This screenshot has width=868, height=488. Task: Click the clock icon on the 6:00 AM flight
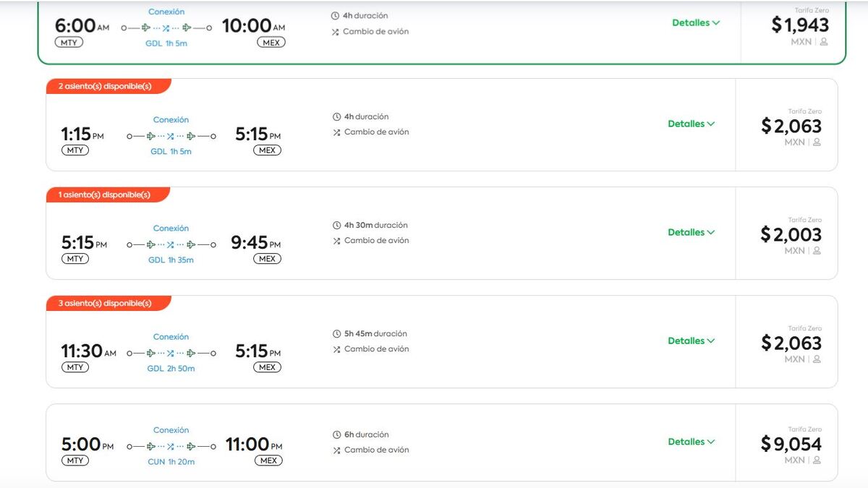click(334, 15)
